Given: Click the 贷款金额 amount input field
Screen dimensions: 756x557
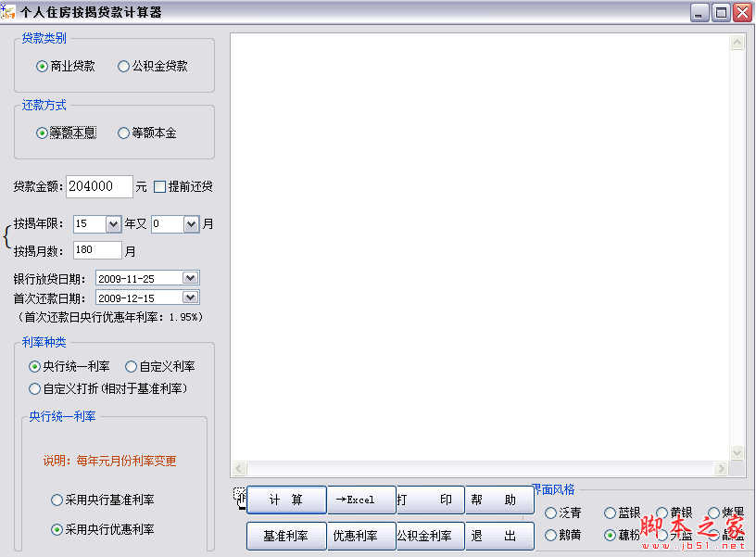Looking at the screenshot, I should coord(98,186).
